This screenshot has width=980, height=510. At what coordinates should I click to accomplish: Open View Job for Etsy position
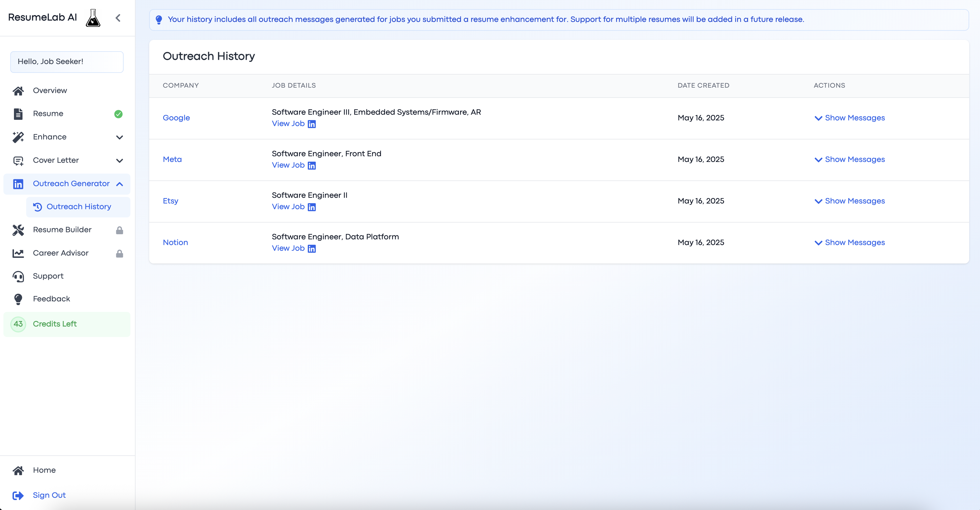(x=288, y=207)
